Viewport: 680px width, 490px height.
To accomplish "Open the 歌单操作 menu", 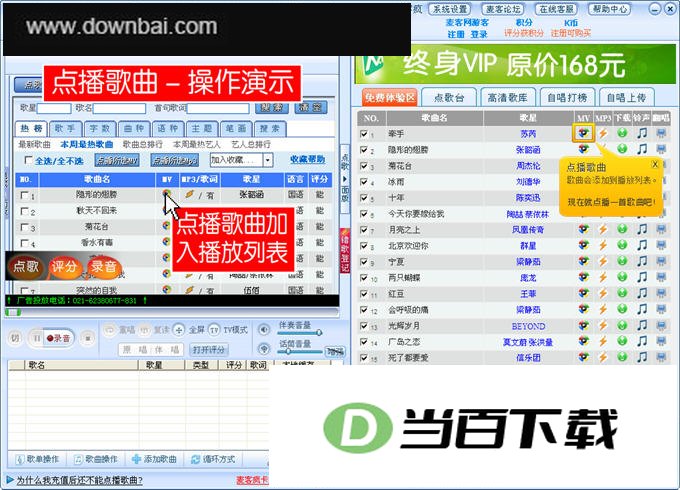I will (x=37, y=459).
